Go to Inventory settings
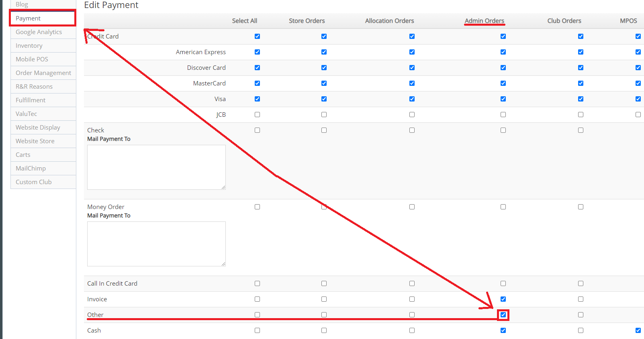The image size is (644, 339). pyautogui.click(x=29, y=46)
